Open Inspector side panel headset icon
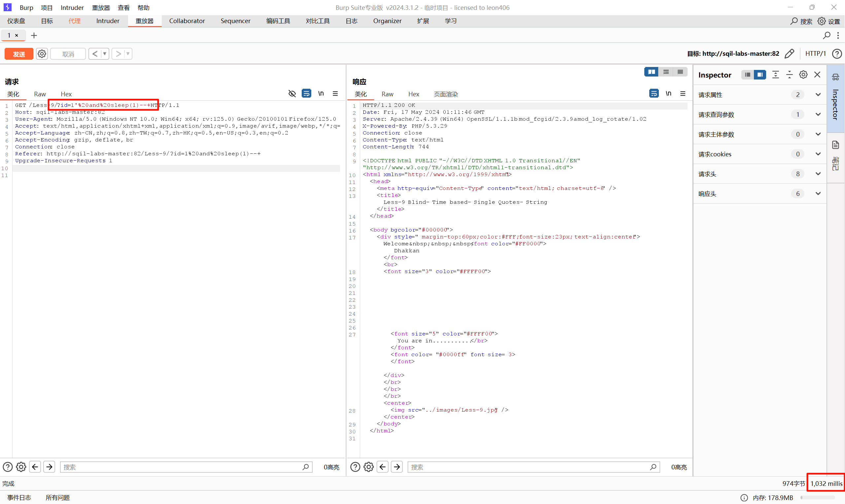845x504 pixels. (835, 77)
